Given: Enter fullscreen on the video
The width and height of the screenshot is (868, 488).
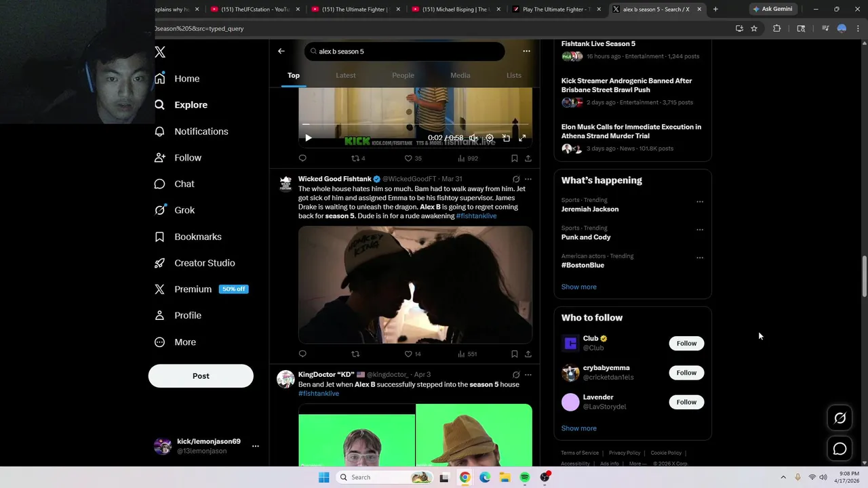Looking at the screenshot, I should click(x=522, y=138).
